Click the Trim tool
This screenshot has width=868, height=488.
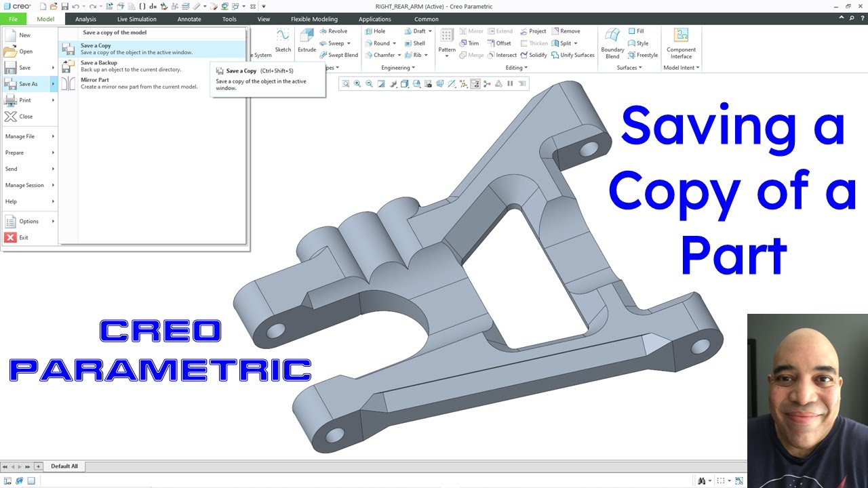tap(469, 43)
